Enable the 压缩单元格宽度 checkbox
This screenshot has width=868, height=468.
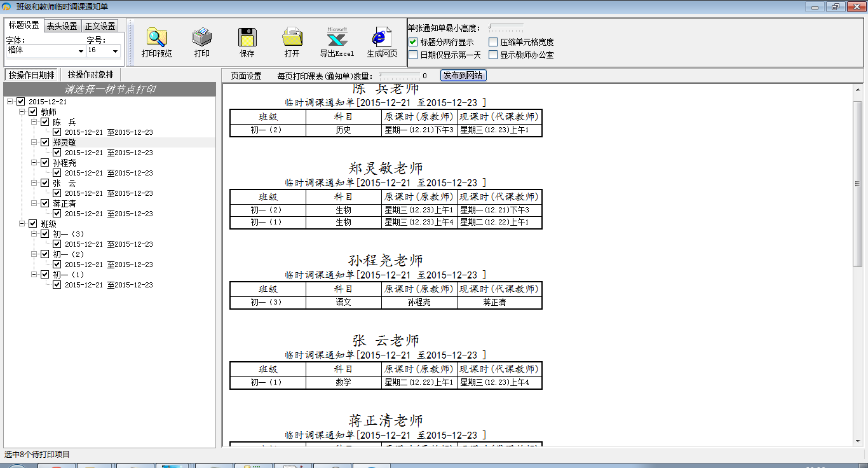[493, 42]
